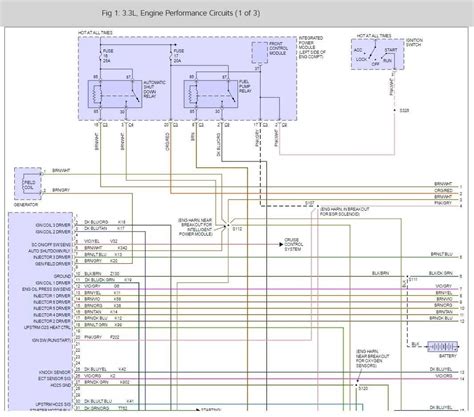The width and height of the screenshot is (474, 417).
Task: Click the GENERATOR label
Action: point(26,205)
